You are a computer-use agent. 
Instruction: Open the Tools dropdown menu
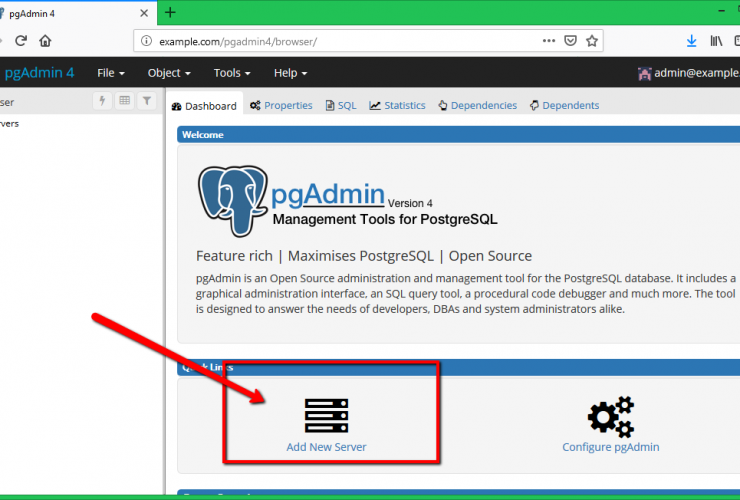231,73
